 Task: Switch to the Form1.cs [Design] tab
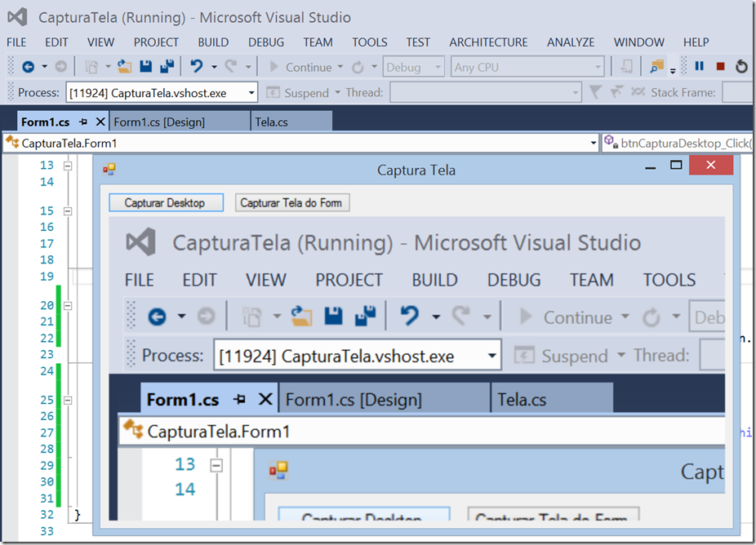click(180, 122)
